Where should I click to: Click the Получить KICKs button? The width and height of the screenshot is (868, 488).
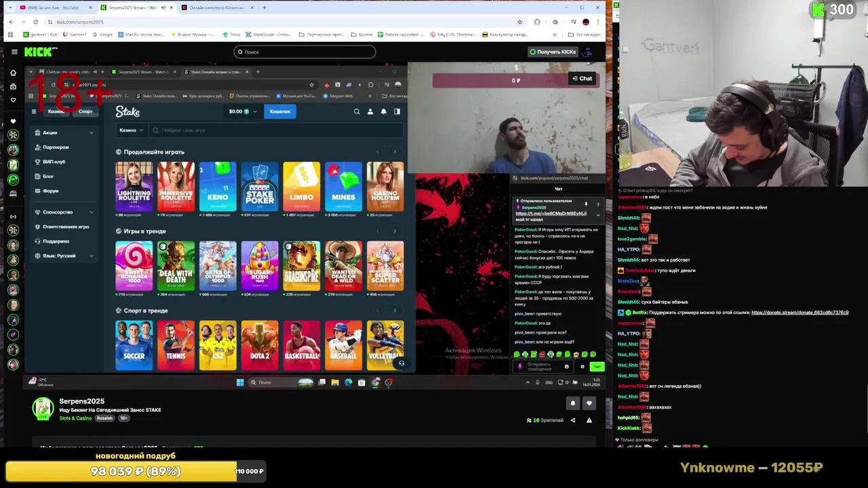pos(553,52)
